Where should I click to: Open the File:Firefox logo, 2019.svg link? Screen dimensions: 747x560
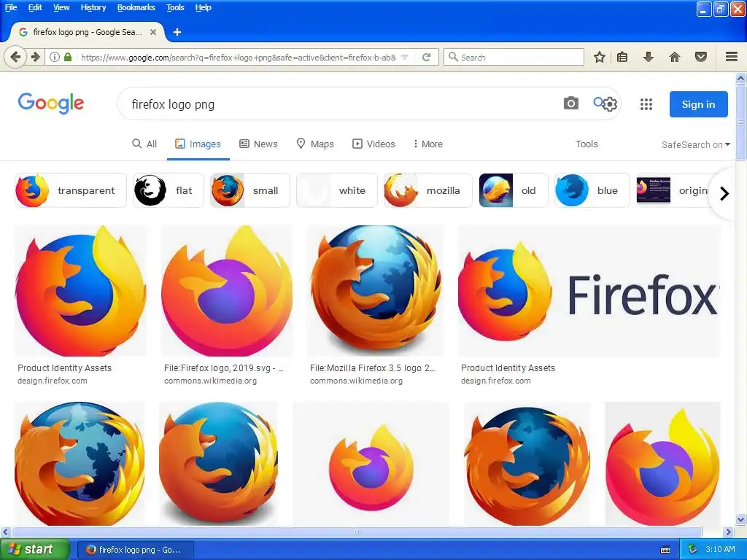click(x=223, y=368)
